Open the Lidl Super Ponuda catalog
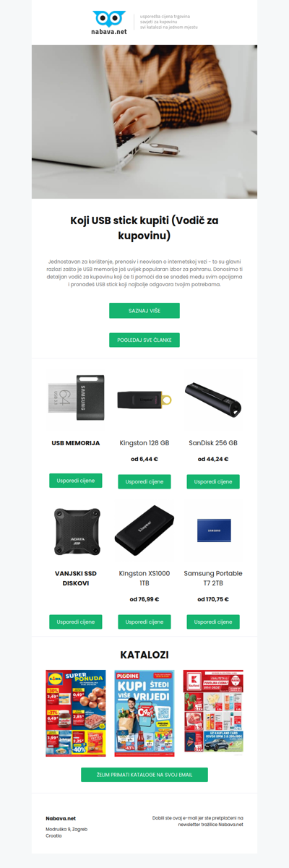The width and height of the screenshot is (289, 868). (76, 713)
